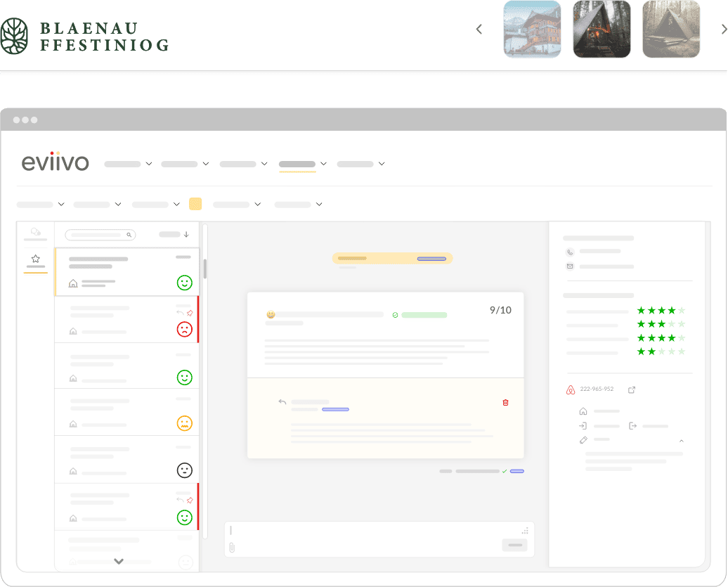Click the blue link under responder name

point(335,410)
